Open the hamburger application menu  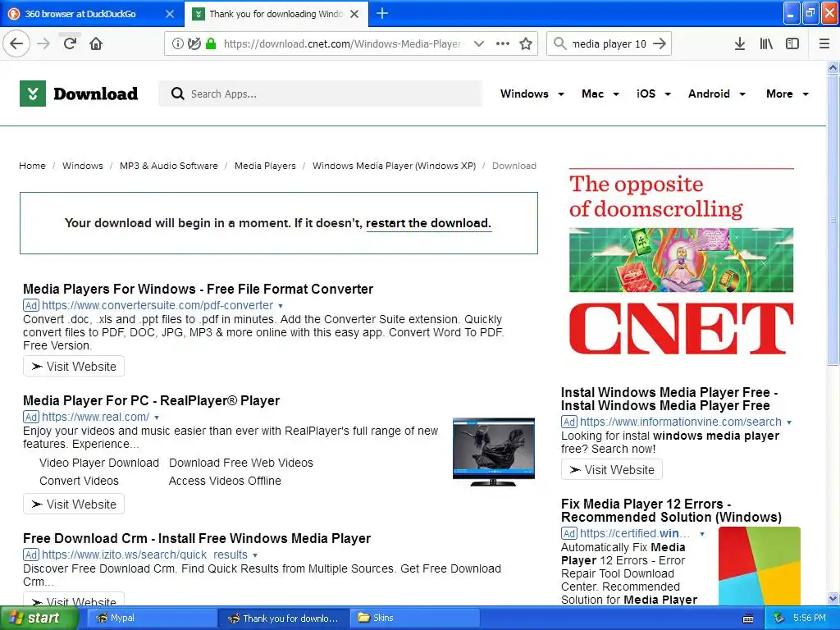coord(824,44)
